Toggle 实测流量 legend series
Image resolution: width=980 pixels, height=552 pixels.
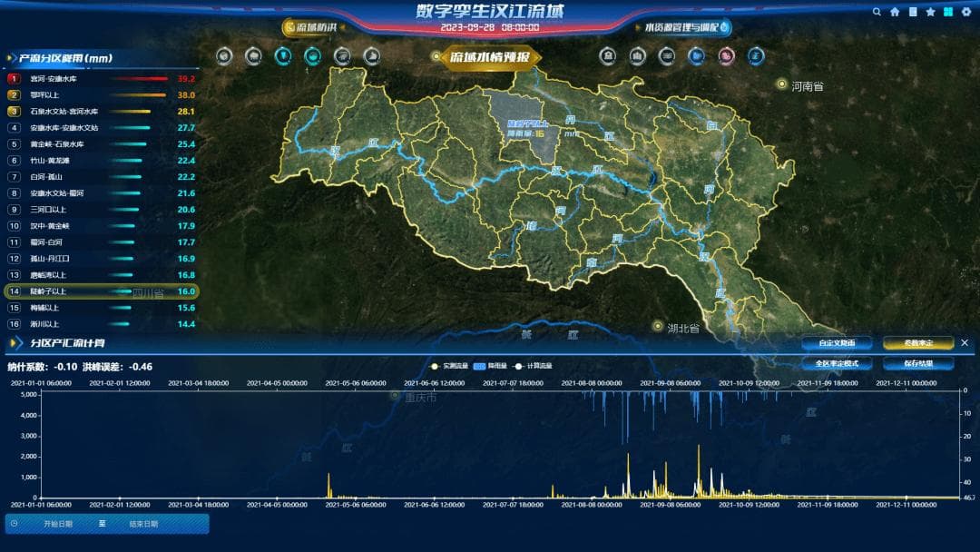(x=449, y=366)
